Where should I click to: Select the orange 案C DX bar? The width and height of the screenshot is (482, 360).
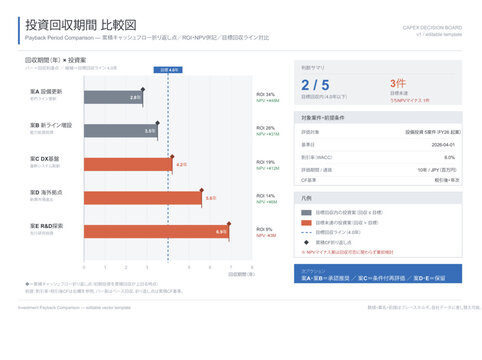pos(128,164)
